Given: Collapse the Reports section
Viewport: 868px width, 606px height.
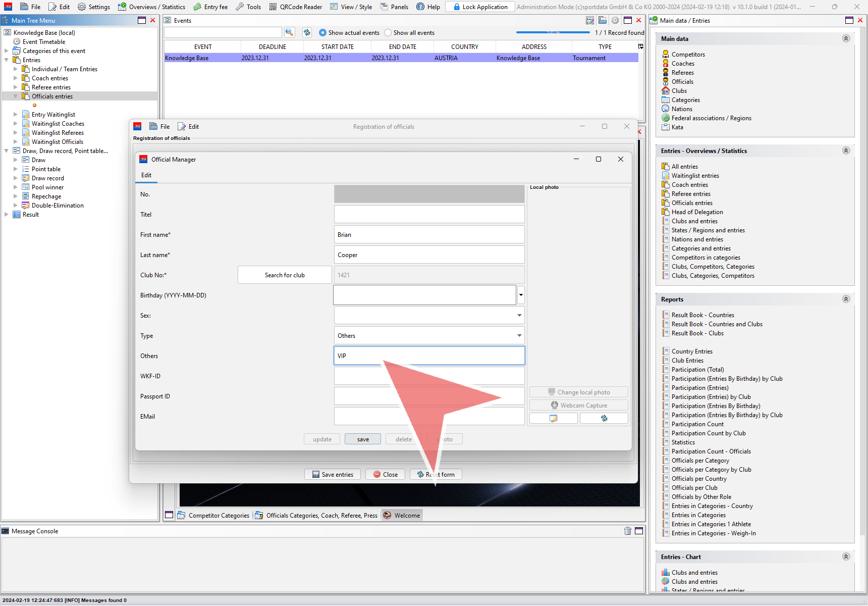Looking at the screenshot, I should click(x=846, y=299).
